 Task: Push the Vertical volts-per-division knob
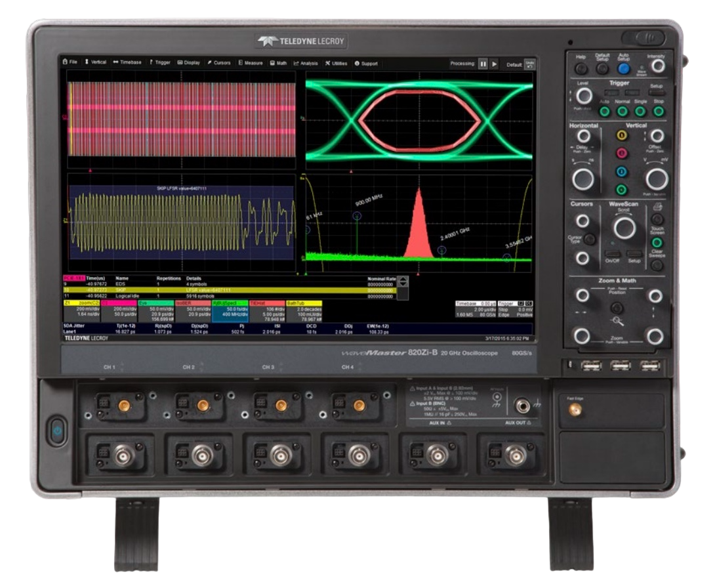coord(657,178)
